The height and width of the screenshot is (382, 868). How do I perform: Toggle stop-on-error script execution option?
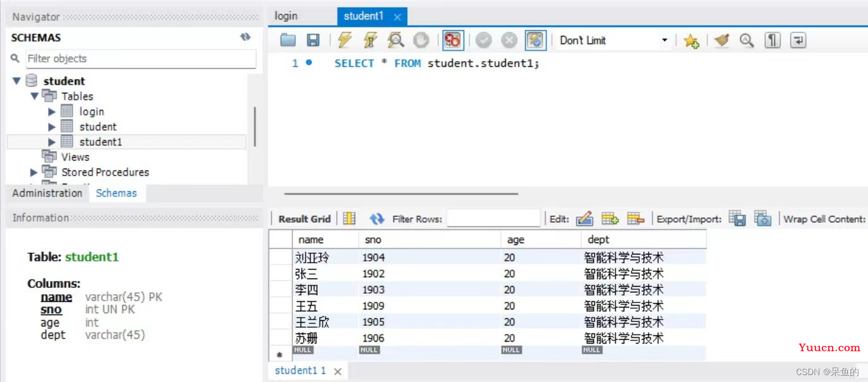[x=452, y=40]
